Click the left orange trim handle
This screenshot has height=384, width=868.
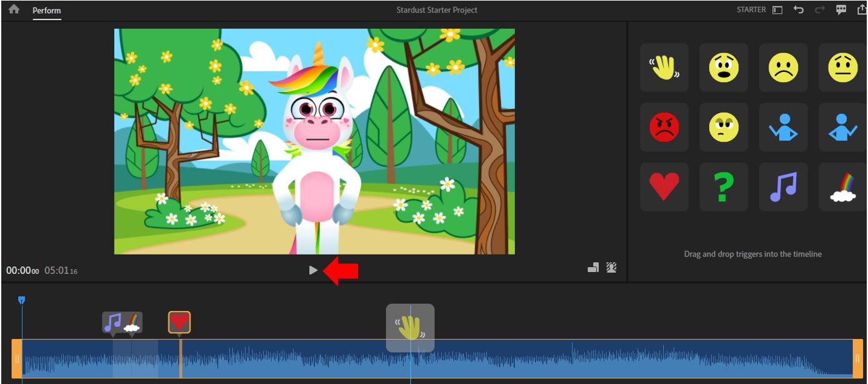click(17, 359)
